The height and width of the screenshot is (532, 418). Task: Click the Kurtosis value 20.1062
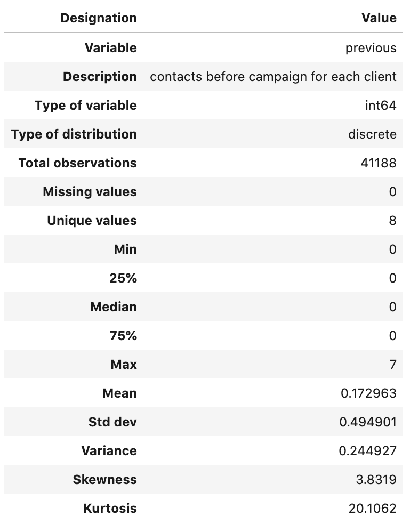point(373,509)
